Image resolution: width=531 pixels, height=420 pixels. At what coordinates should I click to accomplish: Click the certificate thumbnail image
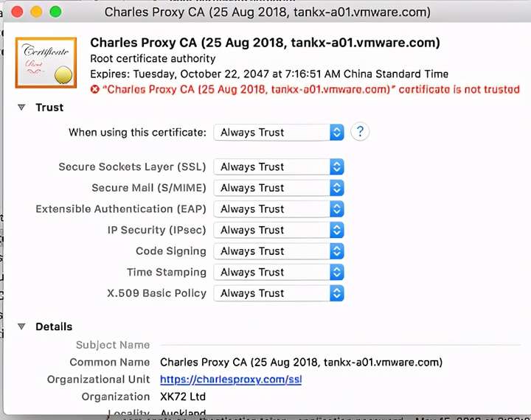coord(46,63)
